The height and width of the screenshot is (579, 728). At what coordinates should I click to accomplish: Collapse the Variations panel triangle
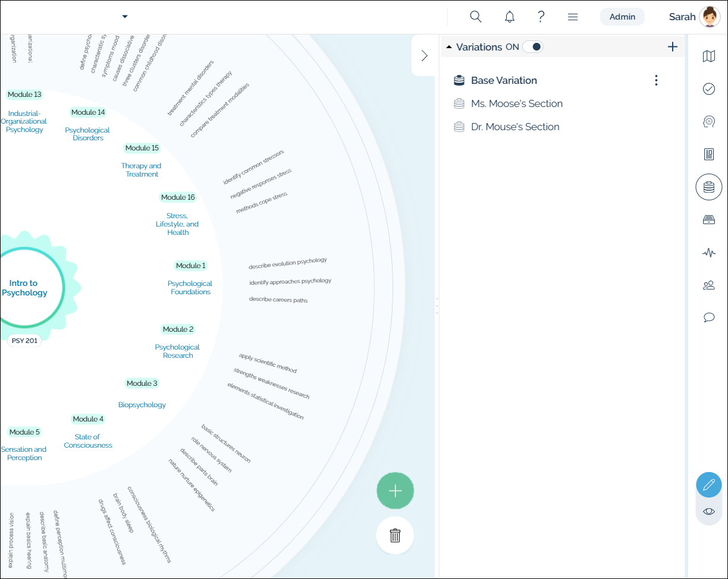pos(449,47)
